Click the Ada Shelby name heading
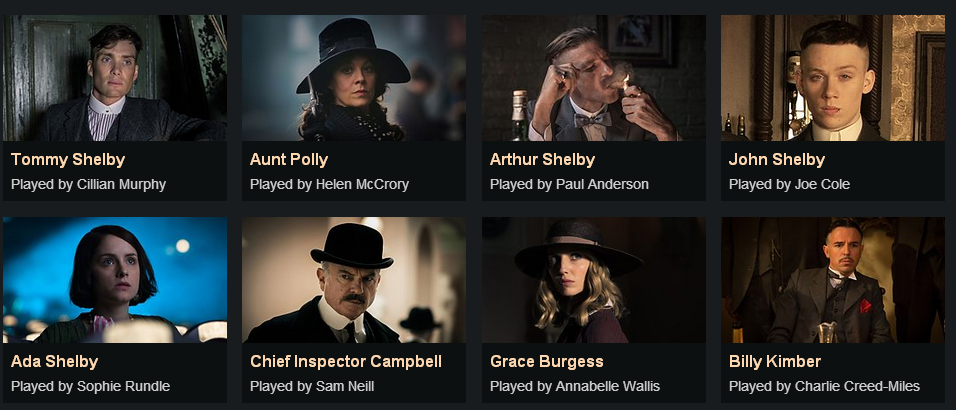This screenshot has height=410, width=956. pyautogui.click(x=54, y=362)
